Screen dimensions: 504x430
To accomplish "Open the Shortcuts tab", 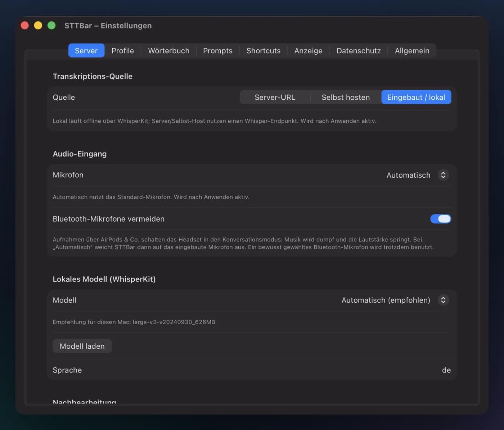I will [x=264, y=51].
